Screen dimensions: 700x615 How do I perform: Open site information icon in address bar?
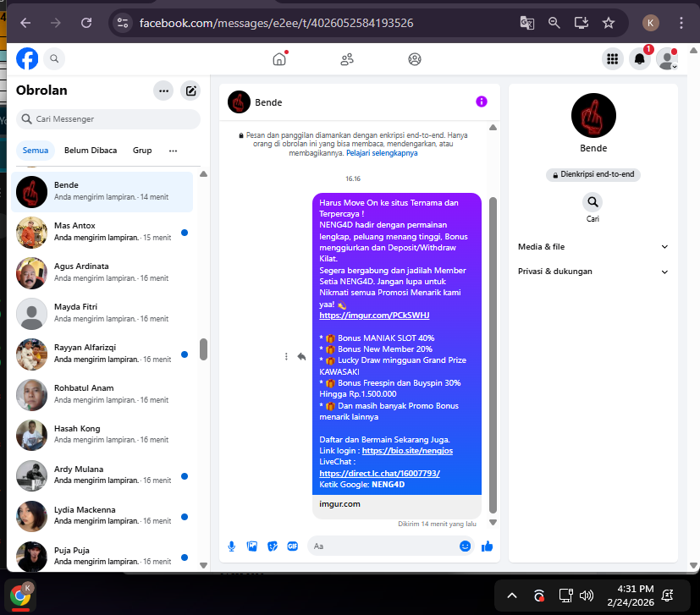123,23
